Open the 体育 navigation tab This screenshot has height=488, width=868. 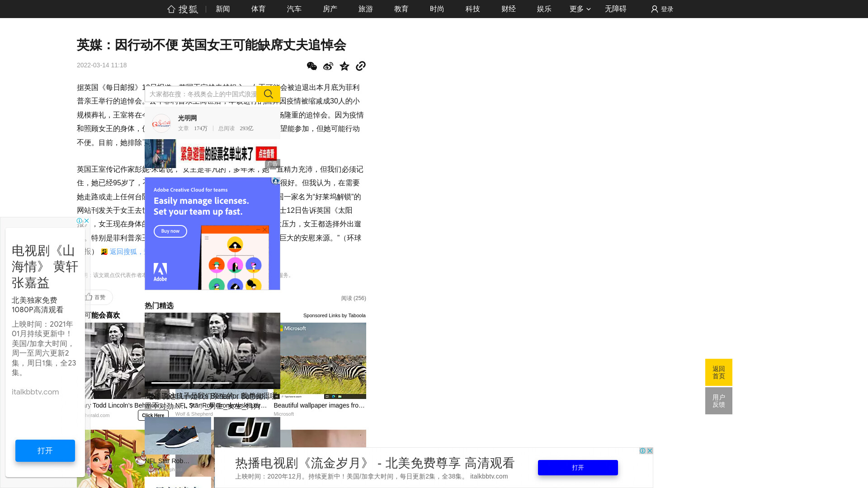coord(259,9)
